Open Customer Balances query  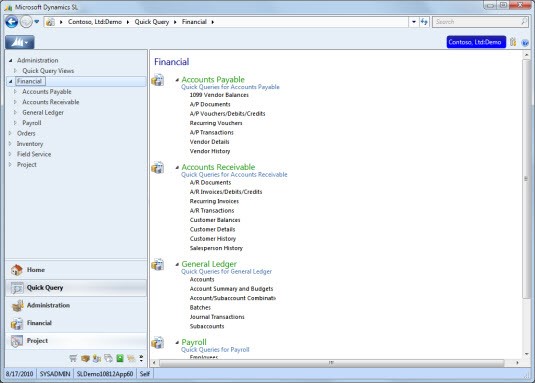click(x=215, y=220)
